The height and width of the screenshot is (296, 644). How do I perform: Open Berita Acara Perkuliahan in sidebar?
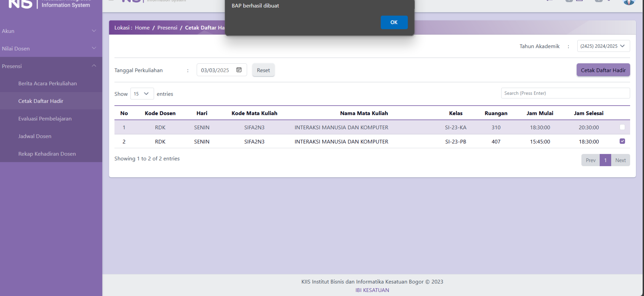tap(47, 84)
